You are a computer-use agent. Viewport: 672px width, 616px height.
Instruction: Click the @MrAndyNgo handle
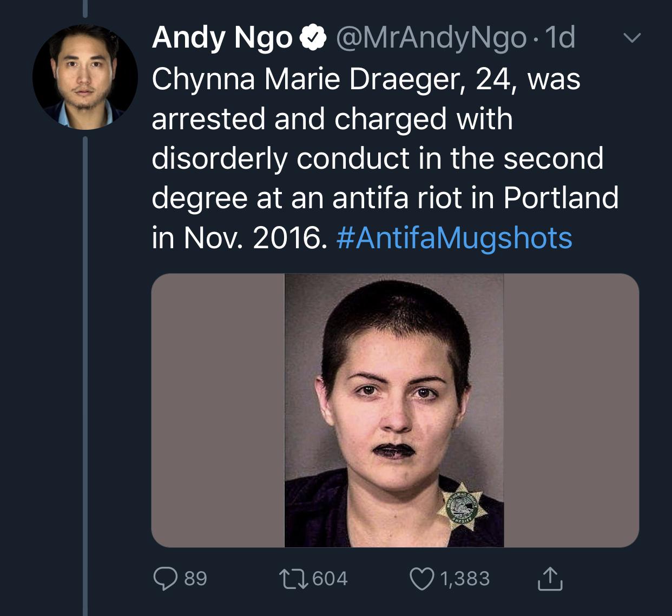[431, 38]
